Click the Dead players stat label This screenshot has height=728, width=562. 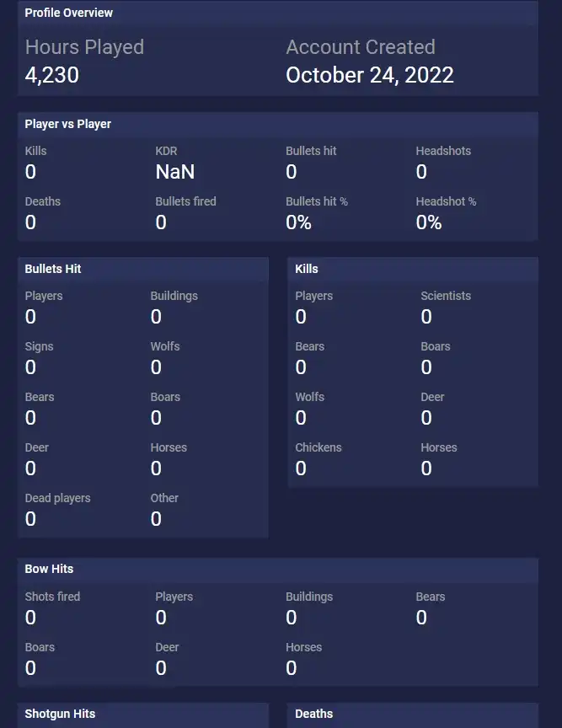(x=57, y=498)
